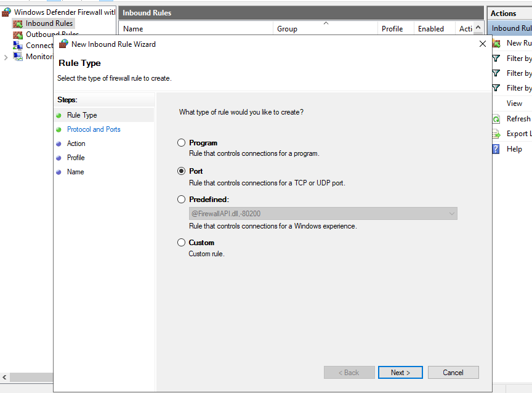Screen dimensions: 532x393
Task: Click the Next button in the wizard
Action: (x=400, y=372)
